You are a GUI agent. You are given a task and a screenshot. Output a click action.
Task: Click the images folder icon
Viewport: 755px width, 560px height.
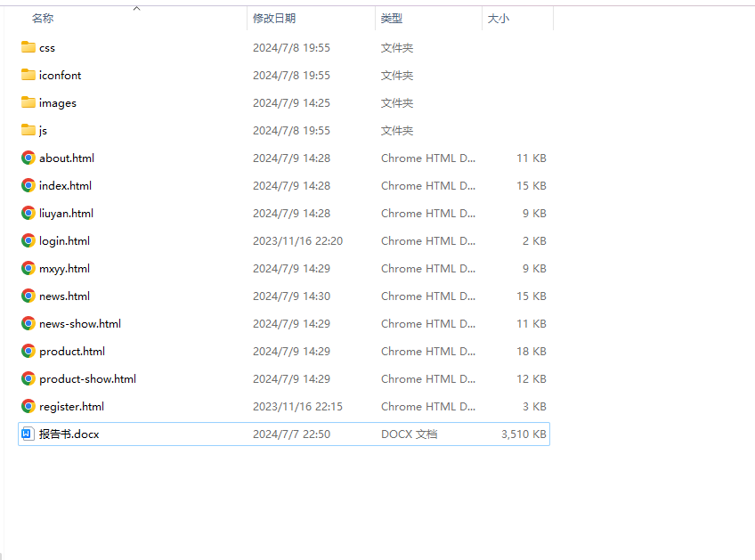(x=28, y=102)
